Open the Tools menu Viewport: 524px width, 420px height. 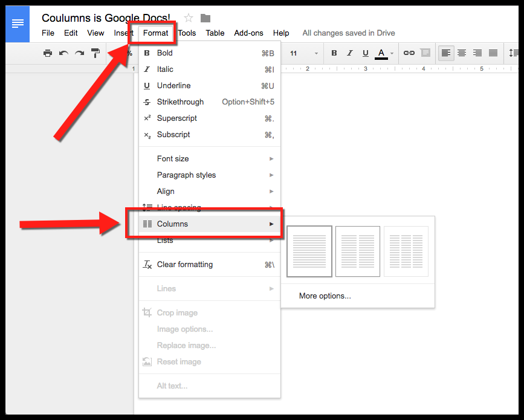(x=187, y=33)
